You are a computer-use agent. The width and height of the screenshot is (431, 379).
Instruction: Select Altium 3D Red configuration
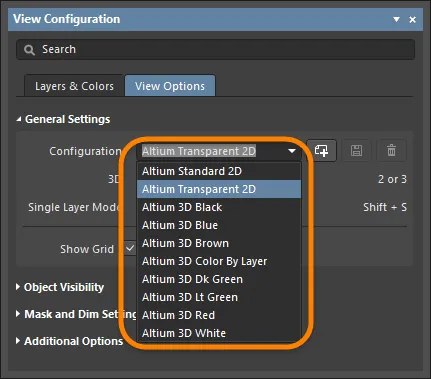tap(219, 315)
